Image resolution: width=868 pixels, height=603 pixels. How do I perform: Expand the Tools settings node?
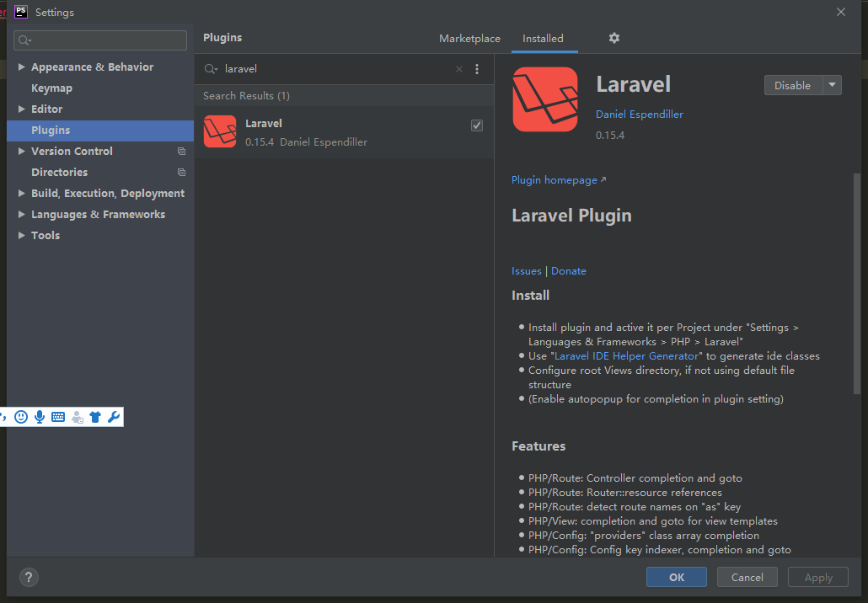tap(22, 235)
